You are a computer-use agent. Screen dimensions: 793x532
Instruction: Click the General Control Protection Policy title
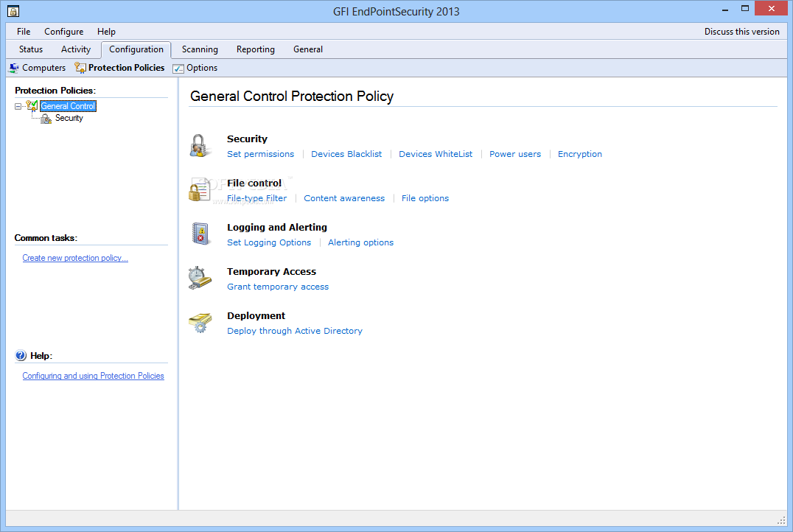(292, 96)
